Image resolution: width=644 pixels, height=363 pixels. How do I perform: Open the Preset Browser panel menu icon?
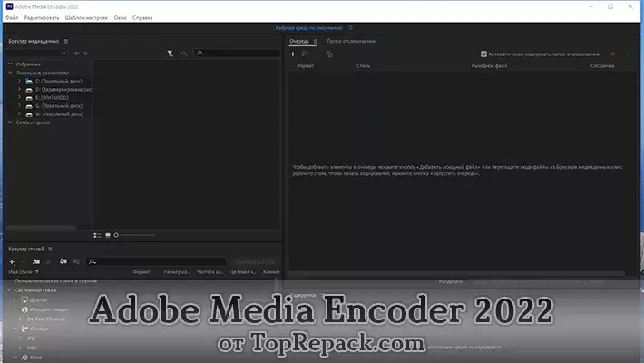tap(50, 250)
